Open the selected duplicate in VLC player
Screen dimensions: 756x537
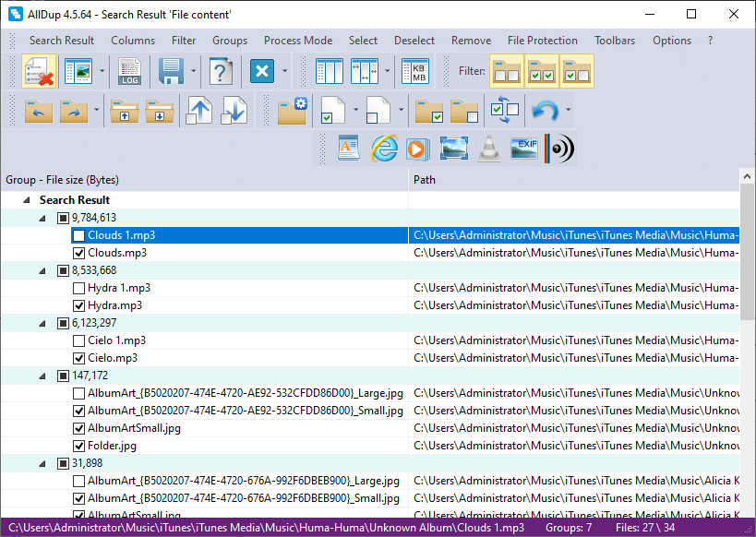488,149
